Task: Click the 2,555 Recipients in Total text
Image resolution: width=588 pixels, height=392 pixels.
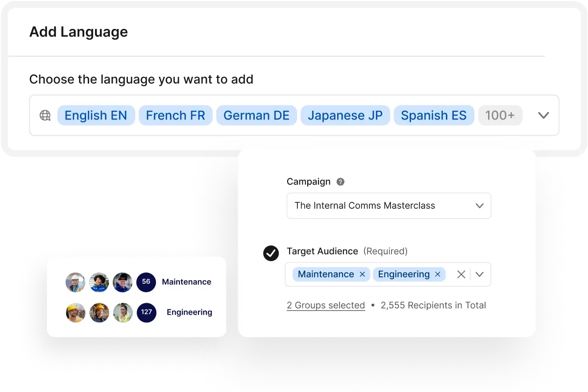Action: (433, 305)
